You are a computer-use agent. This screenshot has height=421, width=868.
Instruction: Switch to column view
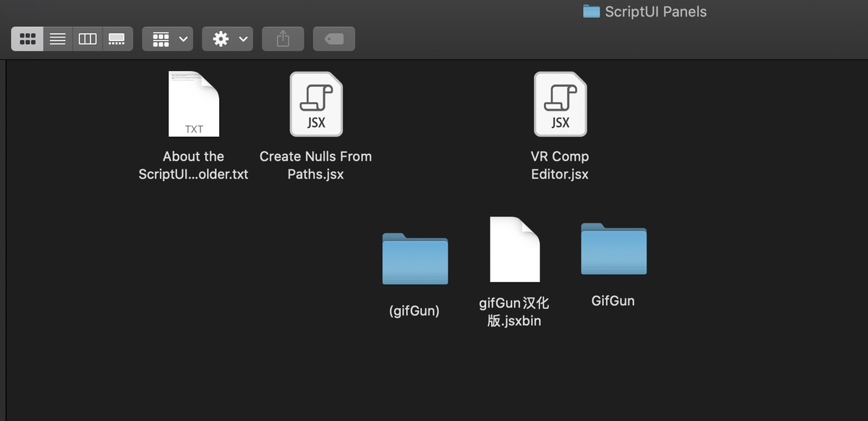tap(88, 39)
